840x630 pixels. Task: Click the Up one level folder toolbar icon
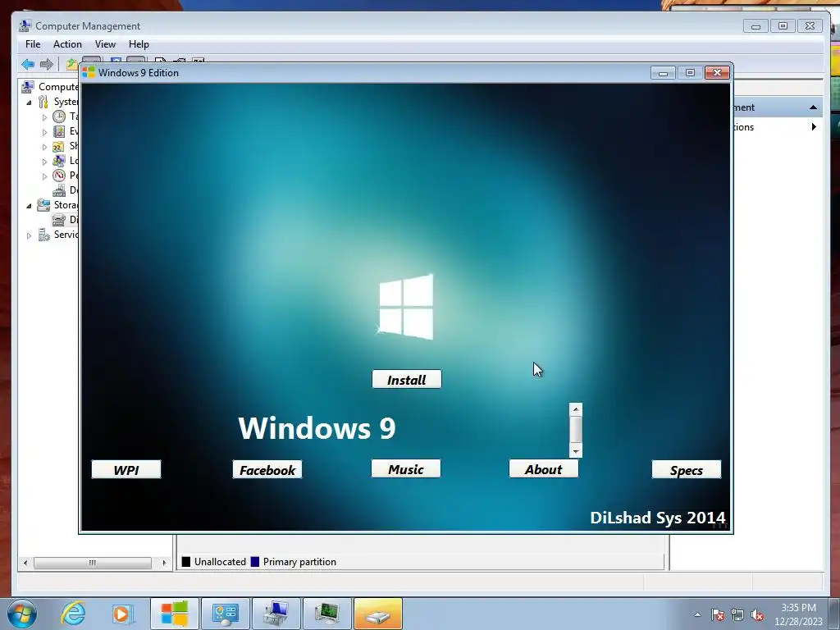coord(72,64)
